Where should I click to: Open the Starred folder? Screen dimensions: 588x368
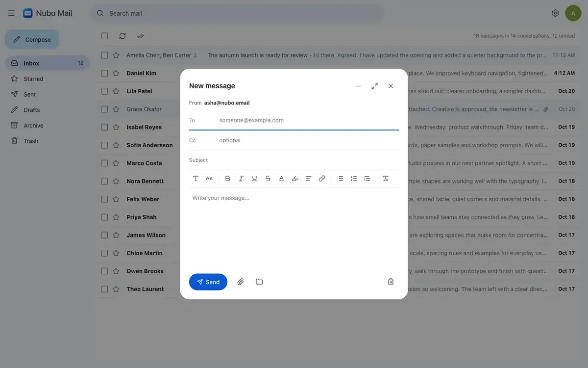click(47, 79)
